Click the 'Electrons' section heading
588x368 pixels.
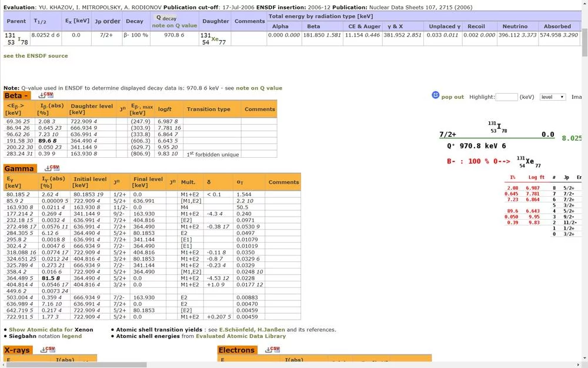tap(236, 350)
